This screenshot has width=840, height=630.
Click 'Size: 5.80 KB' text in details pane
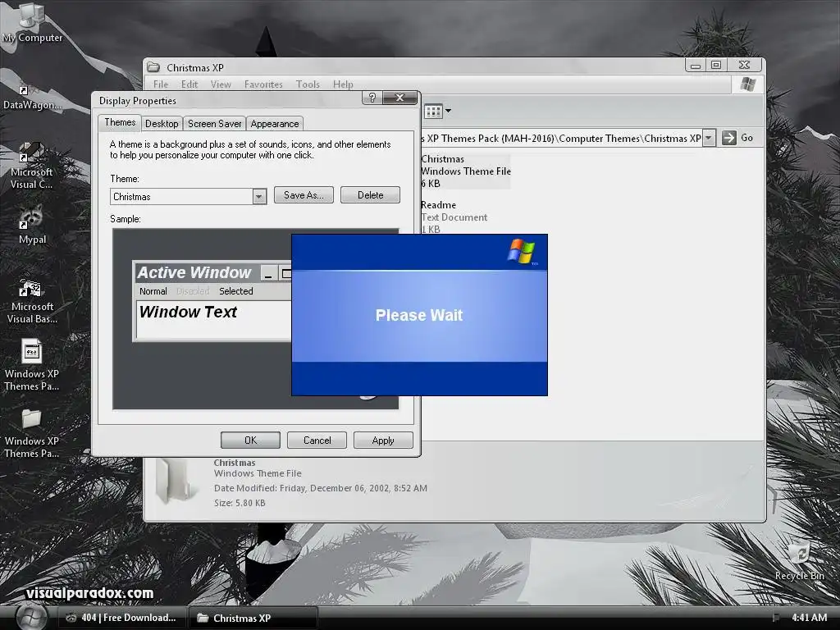pos(240,503)
